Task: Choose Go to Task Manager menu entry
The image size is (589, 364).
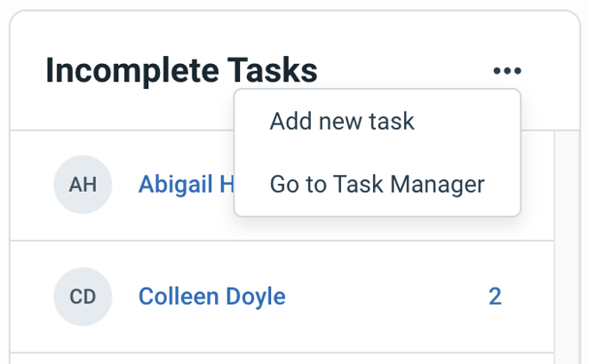Action: tap(377, 185)
